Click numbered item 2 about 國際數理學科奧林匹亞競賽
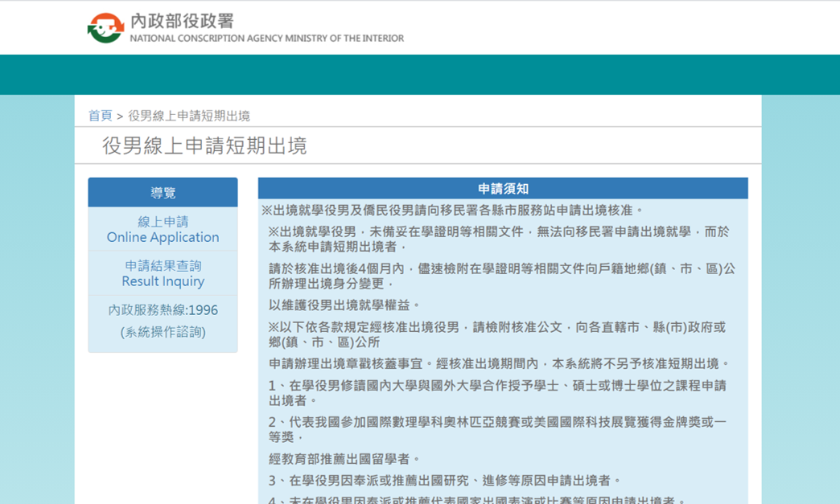The width and height of the screenshot is (840, 504). (497, 429)
